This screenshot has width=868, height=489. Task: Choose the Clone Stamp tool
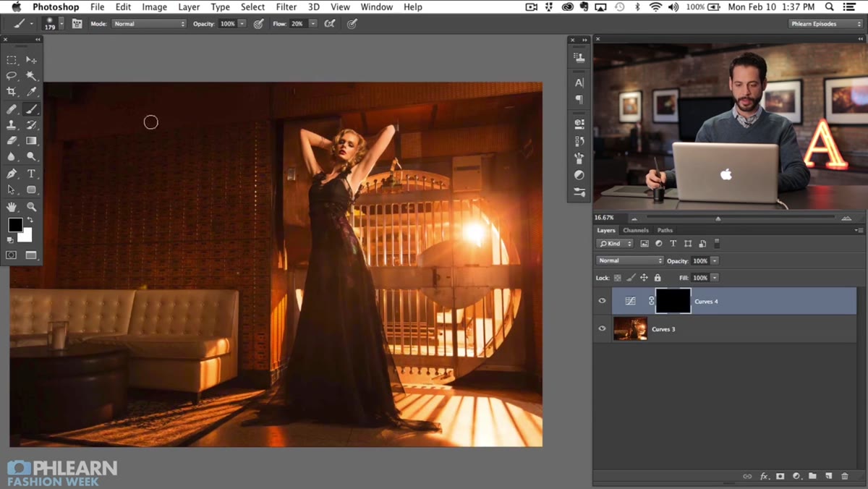pos(12,125)
